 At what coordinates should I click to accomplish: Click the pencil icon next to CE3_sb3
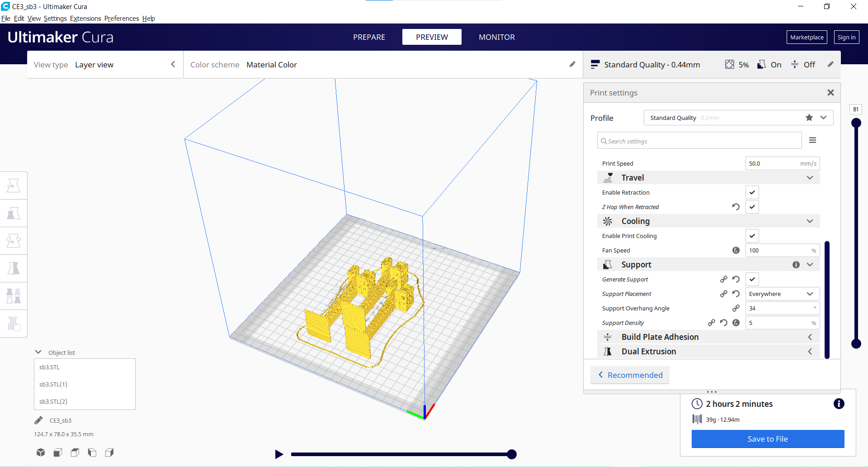pos(38,420)
